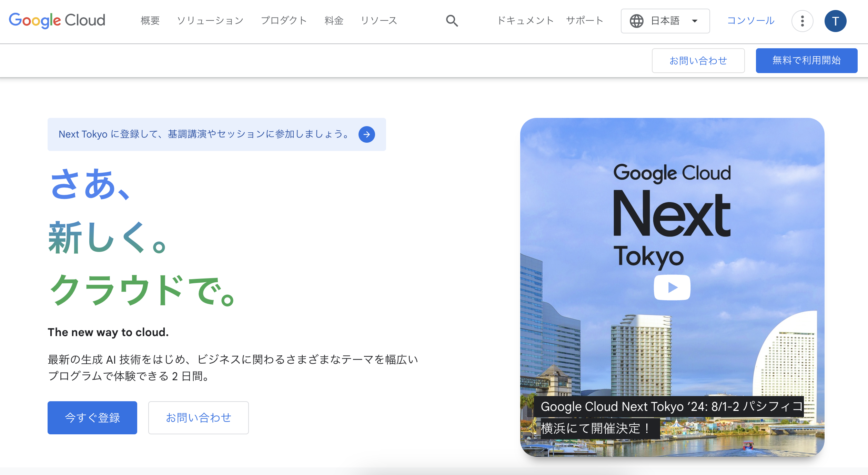Open the T account avatar

click(x=835, y=21)
